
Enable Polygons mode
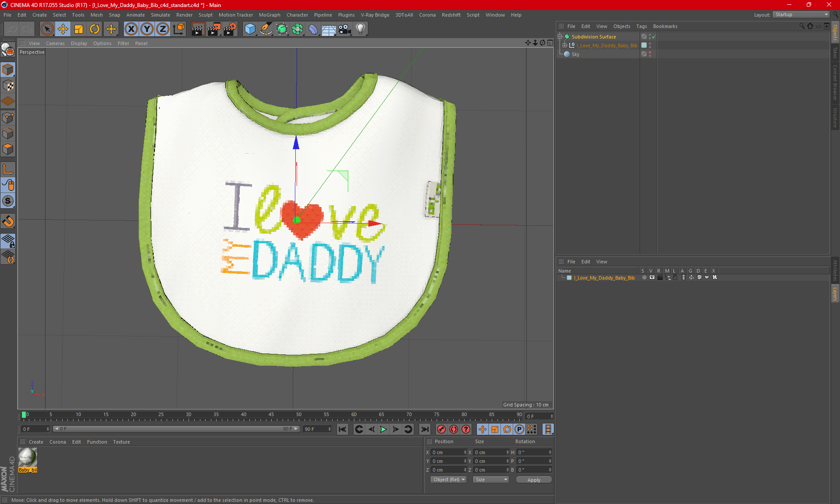click(8, 149)
